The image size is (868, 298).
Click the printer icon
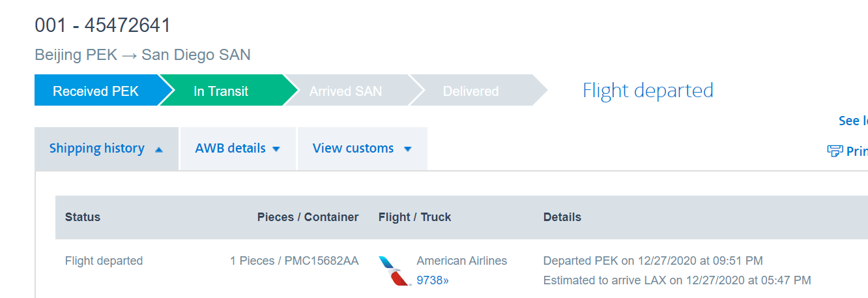pos(835,151)
